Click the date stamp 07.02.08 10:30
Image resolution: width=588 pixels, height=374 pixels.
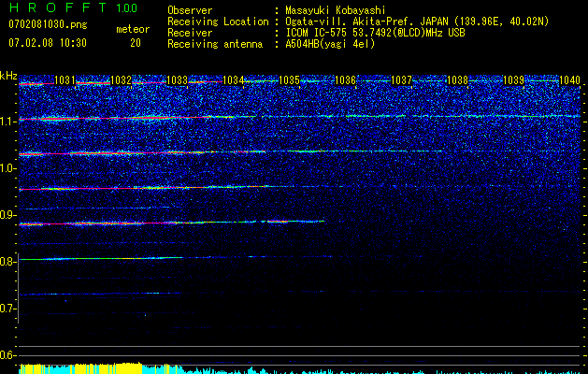click(x=48, y=43)
